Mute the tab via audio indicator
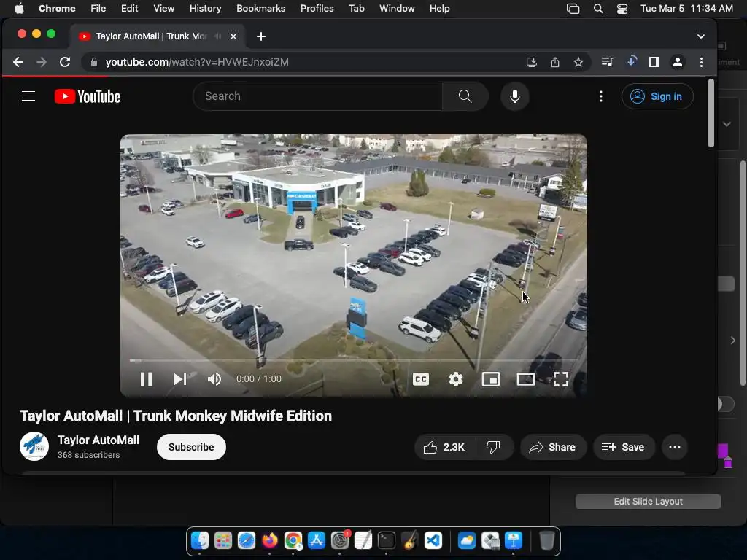The image size is (747, 560). tap(217, 36)
